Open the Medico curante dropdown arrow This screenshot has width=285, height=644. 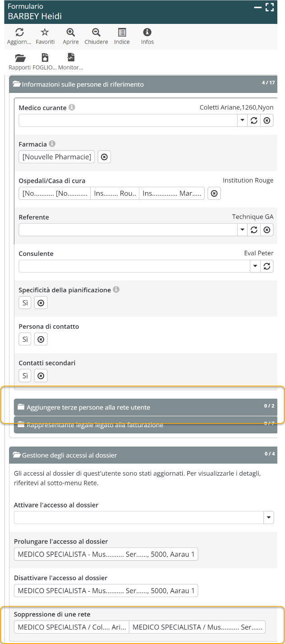tap(242, 120)
